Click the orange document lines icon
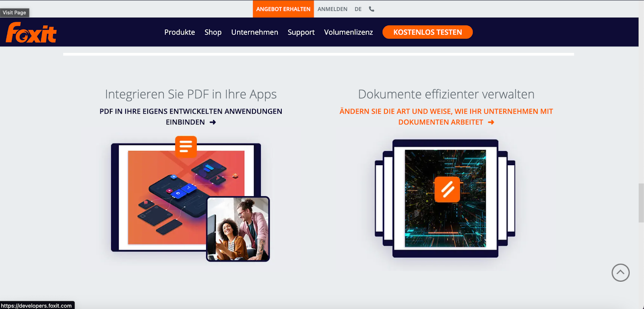This screenshot has height=309, width=644. [186, 146]
